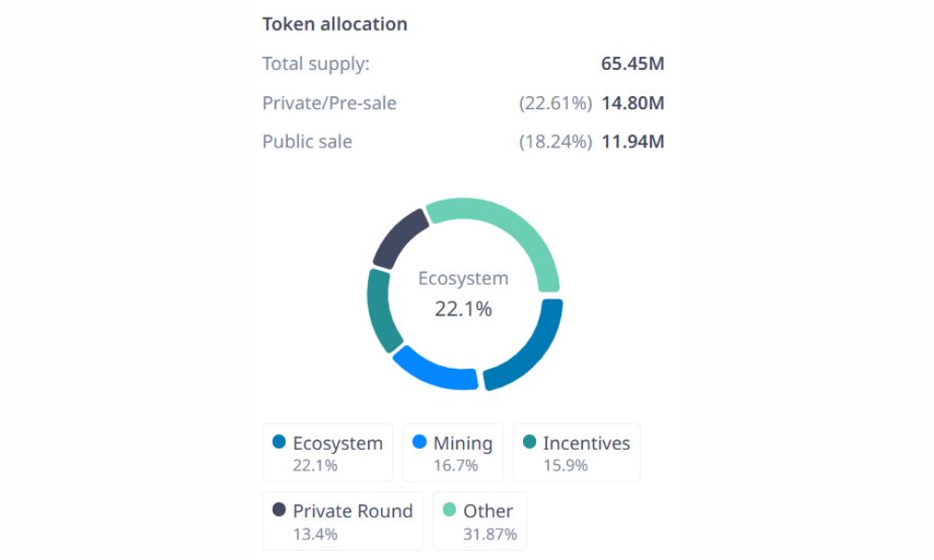Click the 14.80M Private/Pre-sale value
934x560 pixels.
(633, 103)
